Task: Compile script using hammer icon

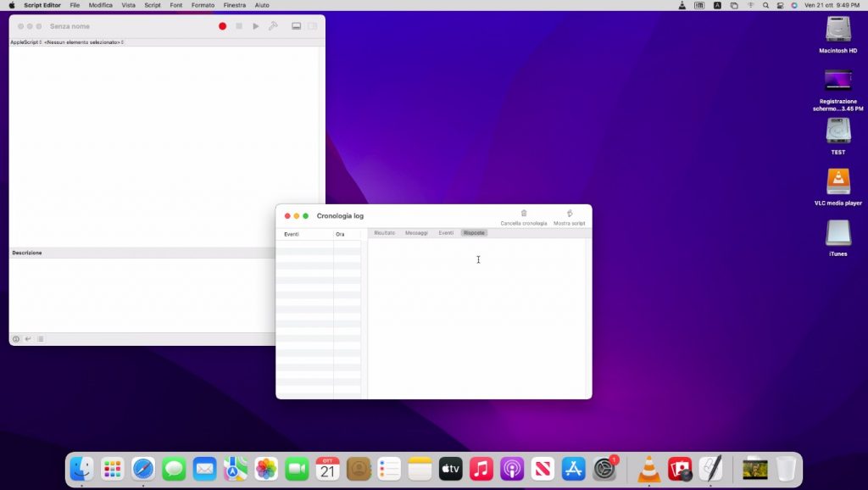Action: [273, 26]
